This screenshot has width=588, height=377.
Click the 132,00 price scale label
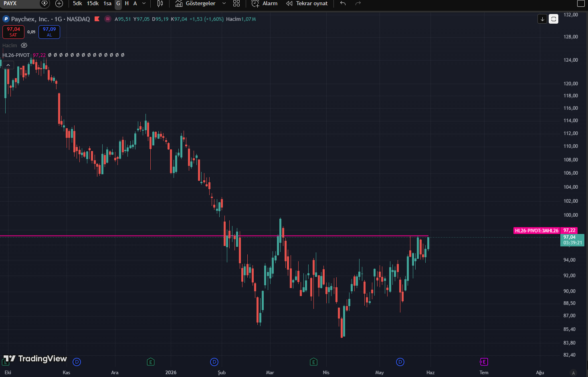[x=570, y=15]
